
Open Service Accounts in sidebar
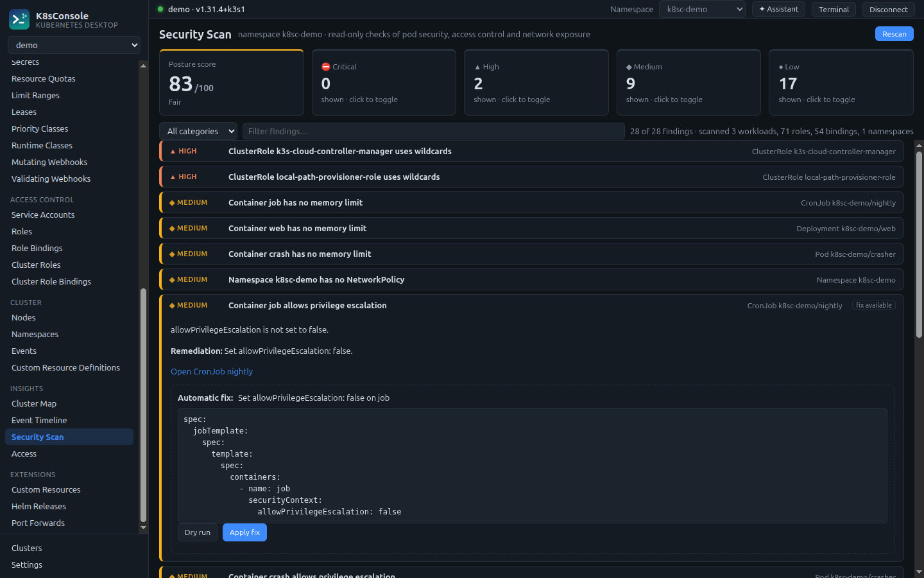pos(69,215)
